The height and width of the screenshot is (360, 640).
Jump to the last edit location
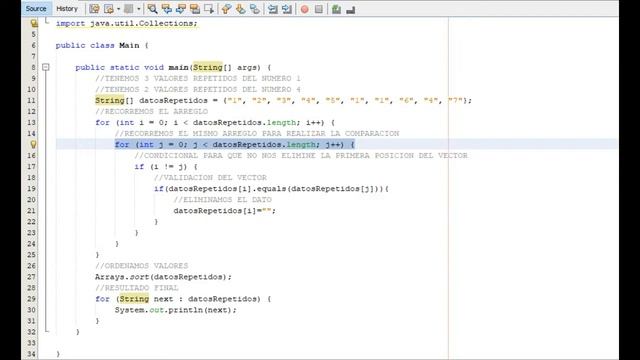94,9
